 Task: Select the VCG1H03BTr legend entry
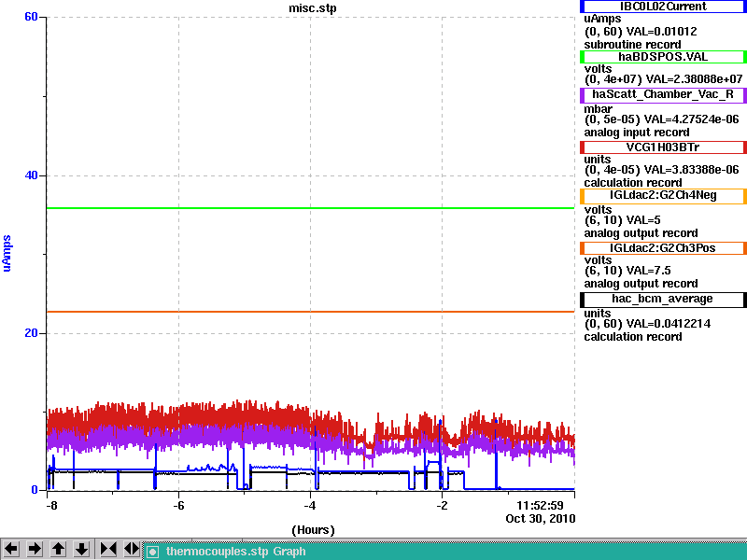pyautogui.click(x=663, y=147)
